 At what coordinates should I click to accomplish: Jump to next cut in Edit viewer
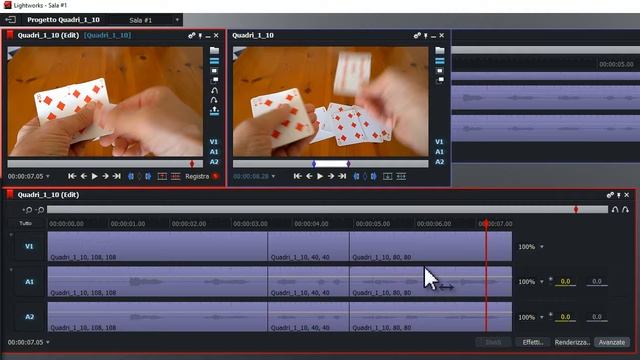(x=117, y=176)
